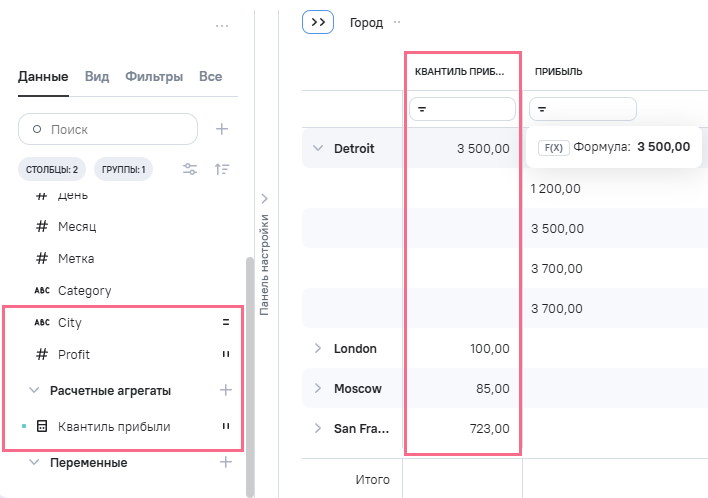The height and width of the screenshot is (498, 708).
Task: Expand the London row group
Action: click(318, 348)
